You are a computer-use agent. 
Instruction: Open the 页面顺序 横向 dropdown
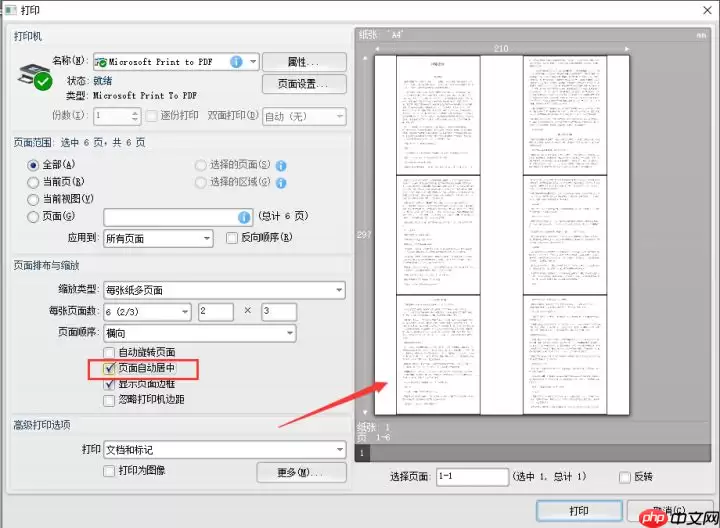point(200,333)
